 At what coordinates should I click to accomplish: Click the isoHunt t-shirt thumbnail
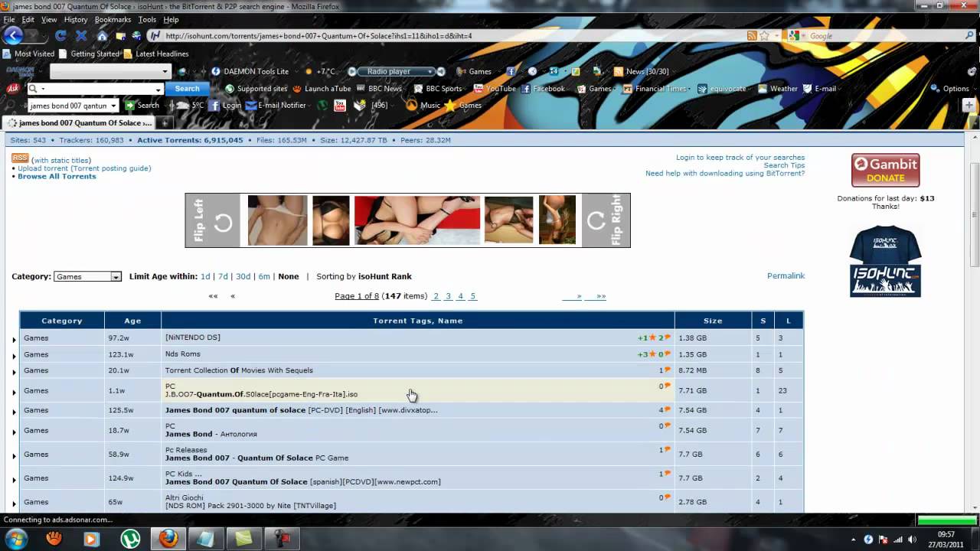point(885,261)
